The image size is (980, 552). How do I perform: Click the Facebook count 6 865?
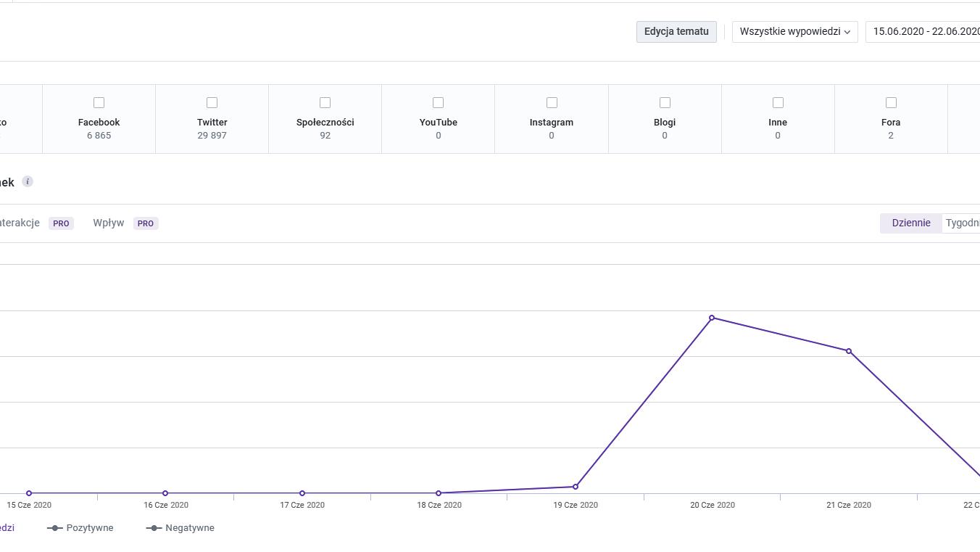tap(99, 136)
